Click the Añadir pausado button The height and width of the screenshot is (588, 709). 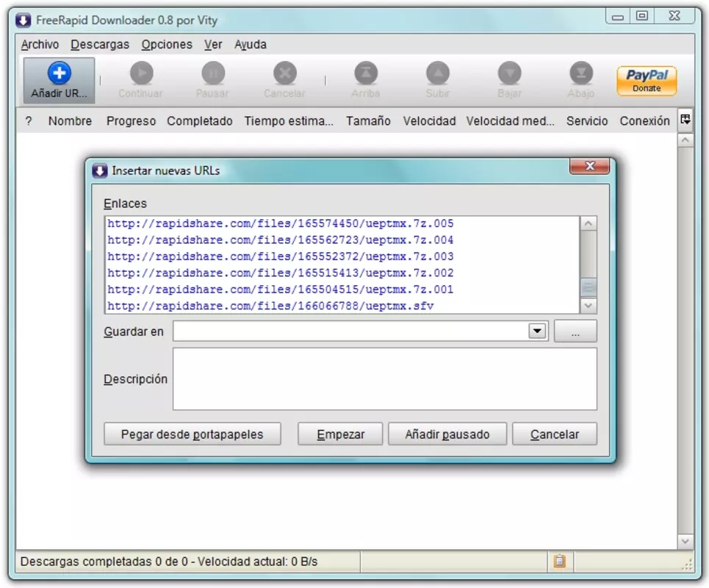pyautogui.click(x=447, y=434)
